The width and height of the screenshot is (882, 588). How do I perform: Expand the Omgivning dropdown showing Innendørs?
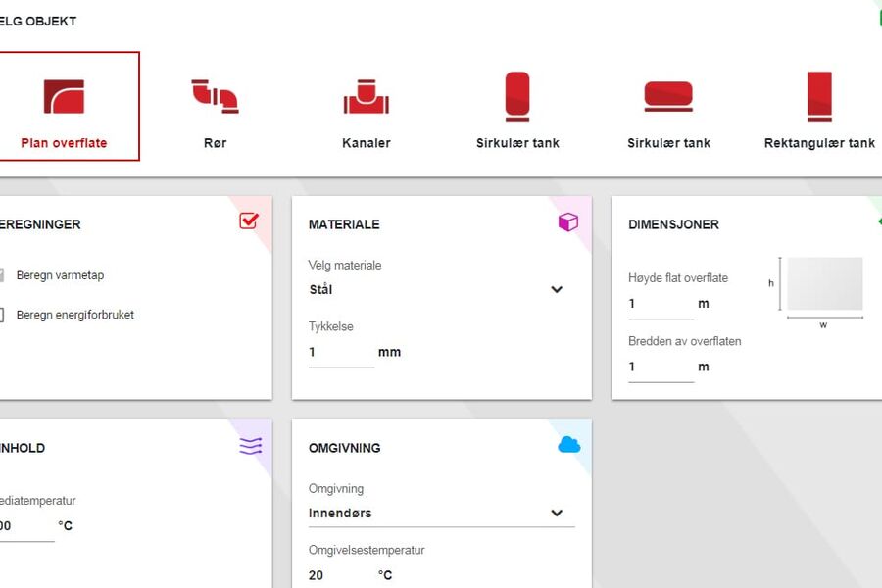[x=436, y=513]
